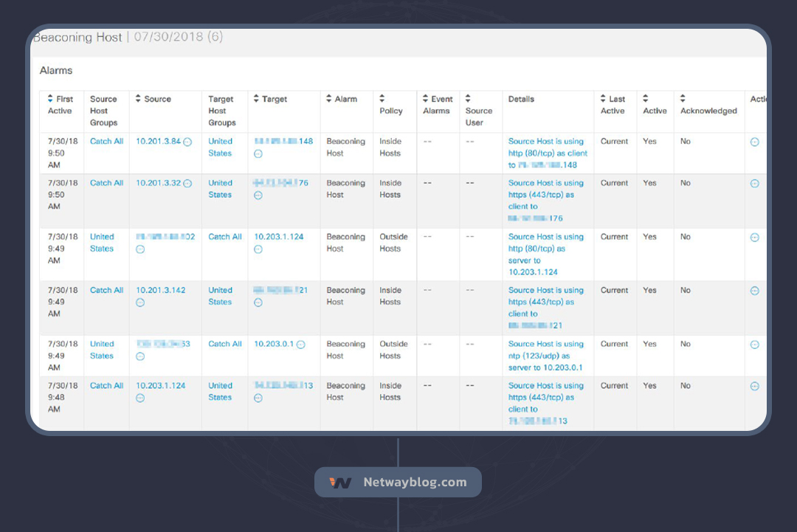Click the actions icon in the first alarm row

click(754, 142)
